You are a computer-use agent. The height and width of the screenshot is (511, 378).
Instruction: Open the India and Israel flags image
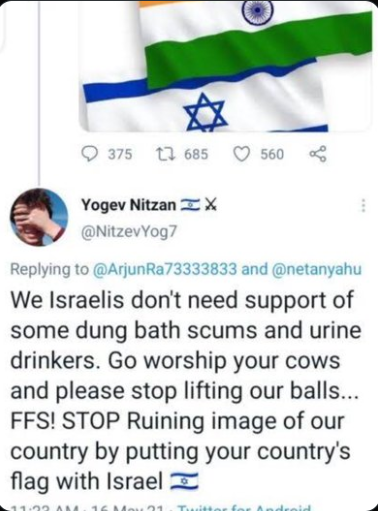225,66
